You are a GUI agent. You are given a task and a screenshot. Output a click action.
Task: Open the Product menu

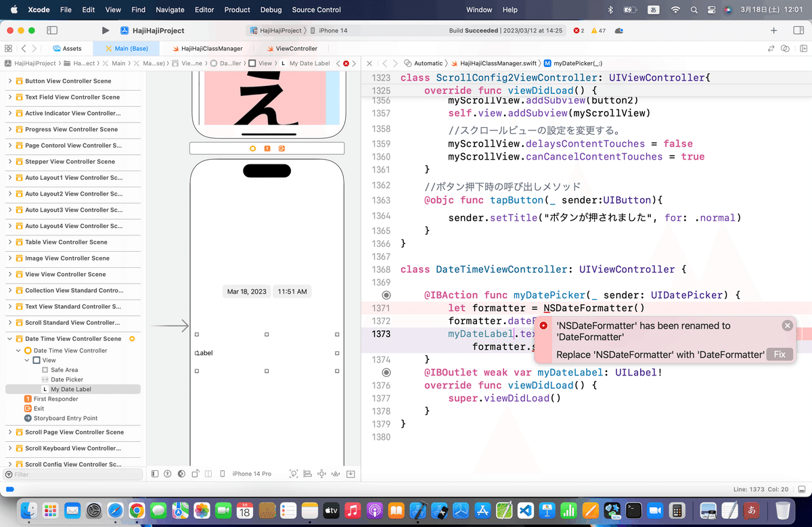click(237, 9)
